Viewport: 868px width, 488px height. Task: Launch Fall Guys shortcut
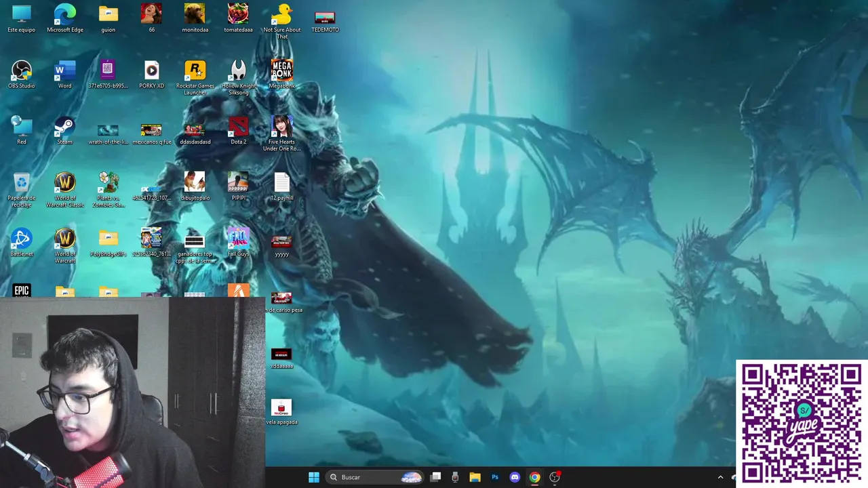[x=239, y=243]
